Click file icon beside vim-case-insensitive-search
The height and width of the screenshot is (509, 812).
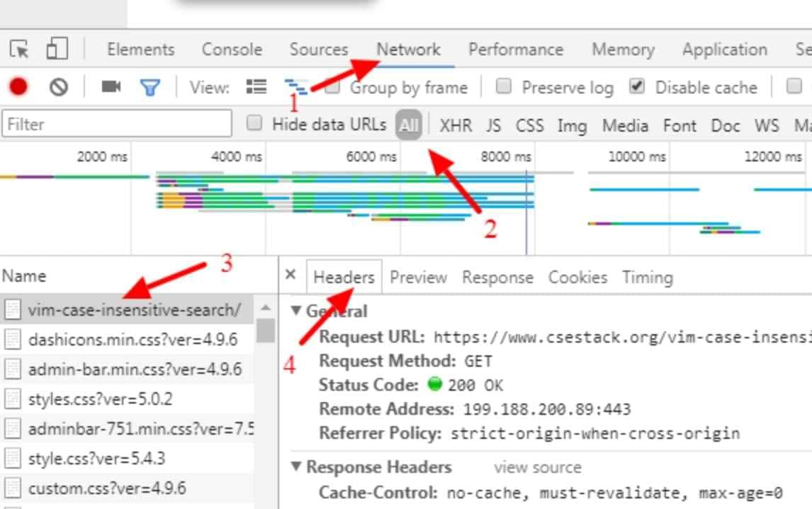coord(13,310)
